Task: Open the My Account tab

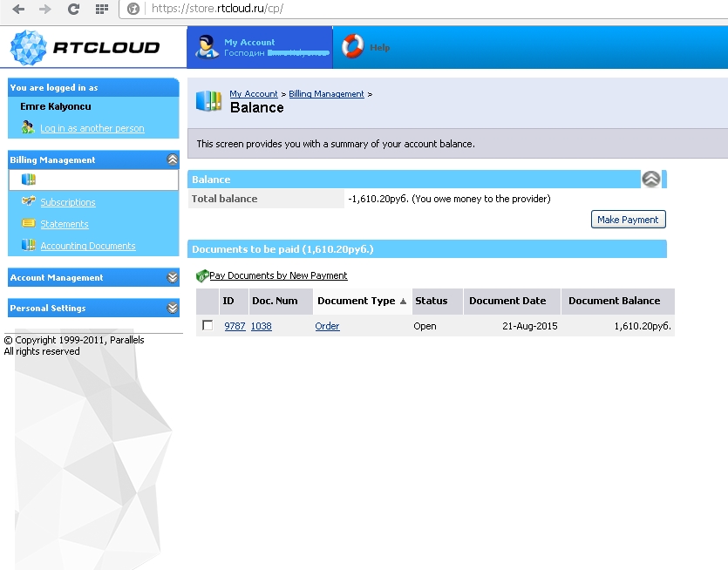Action: coord(260,47)
